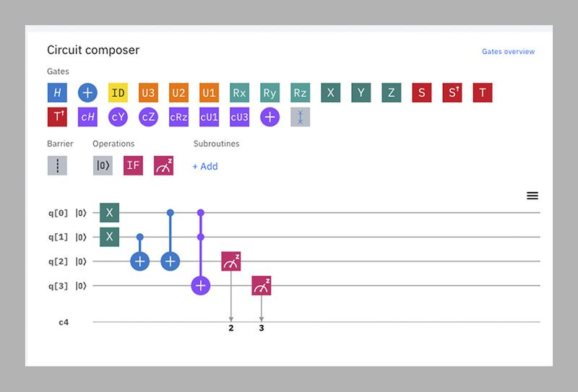The height and width of the screenshot is (392, 578).
Task: Select the purple cH gate
Action: pos(87,117)
